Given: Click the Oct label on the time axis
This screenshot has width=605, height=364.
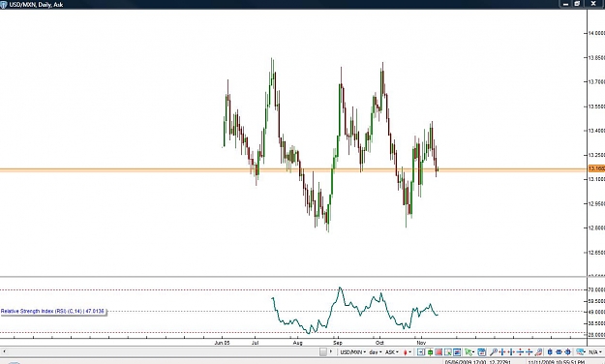Looking at the screenshot, I should pyautogui.click(x=379, y=343).
